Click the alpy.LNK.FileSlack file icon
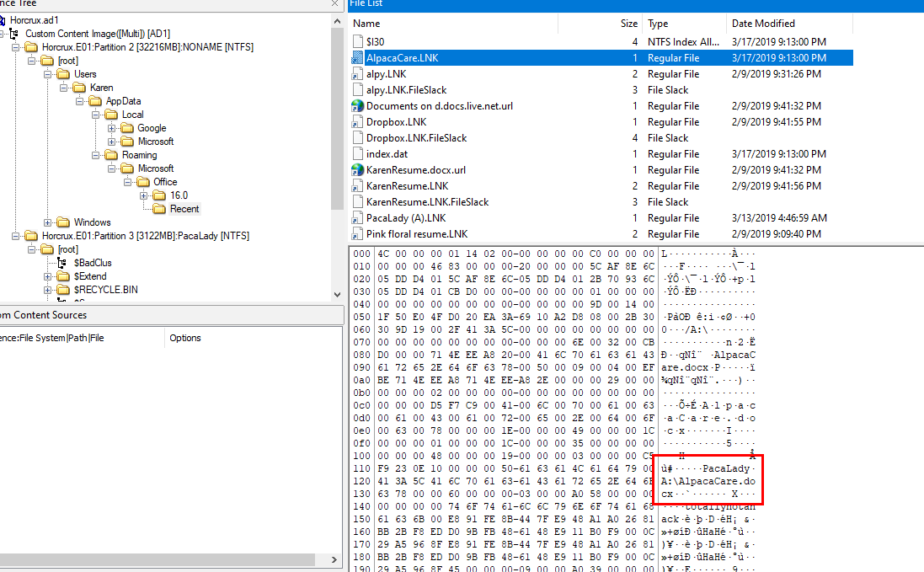This screenshot has width=924, height=572. coord(357,89)
